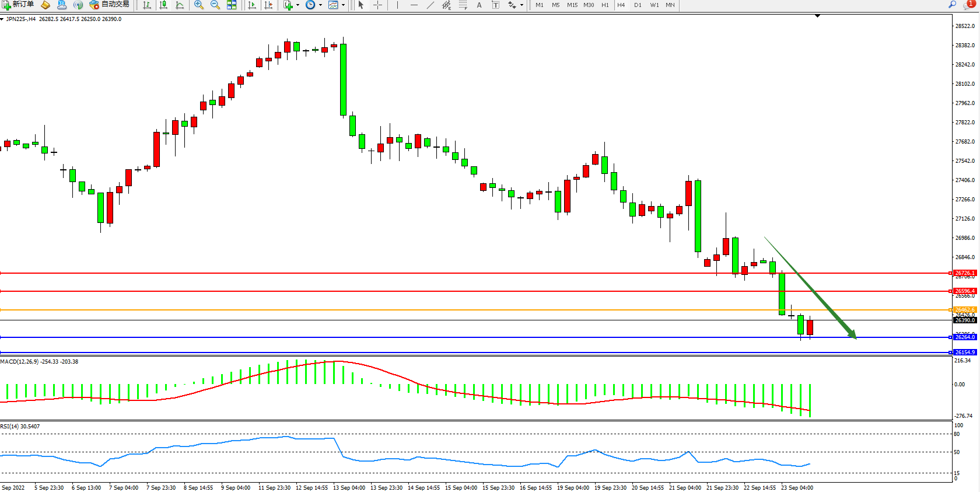Select the draw trendline tool

(430, 5)
